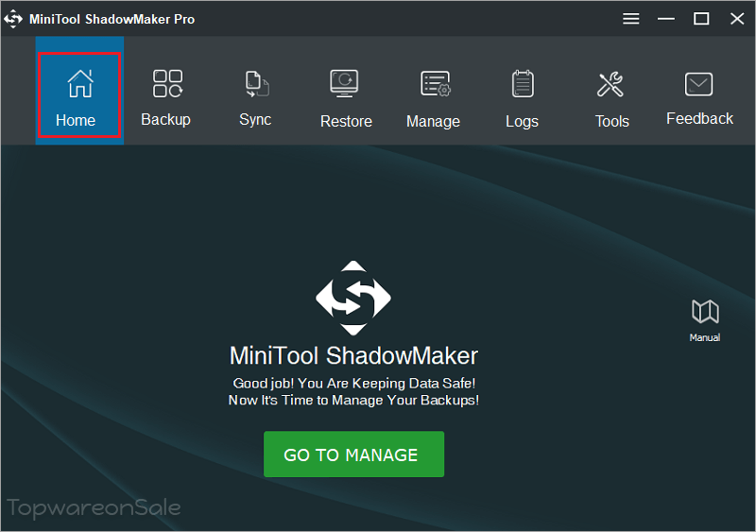Viewport: 756px width, 532px height.
Task: Open the Manual book icon
Action: [705, 319]
